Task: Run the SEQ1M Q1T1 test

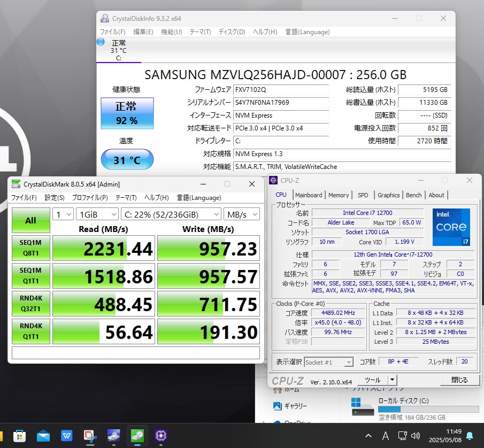Action: point(31,276)
